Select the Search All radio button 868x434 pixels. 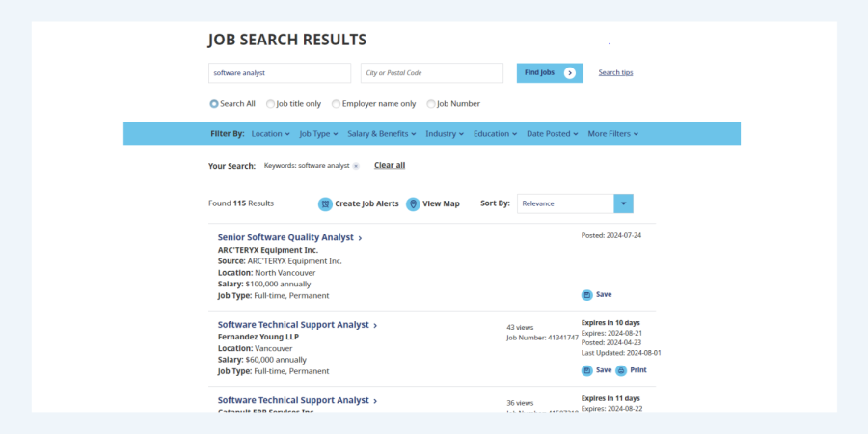[x=214, y=104]
